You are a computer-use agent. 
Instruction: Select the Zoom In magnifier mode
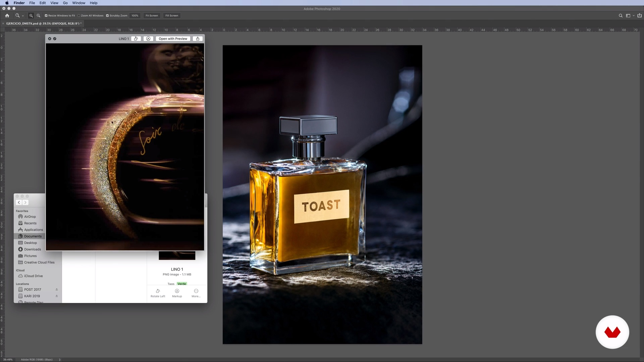pos(31,15)
